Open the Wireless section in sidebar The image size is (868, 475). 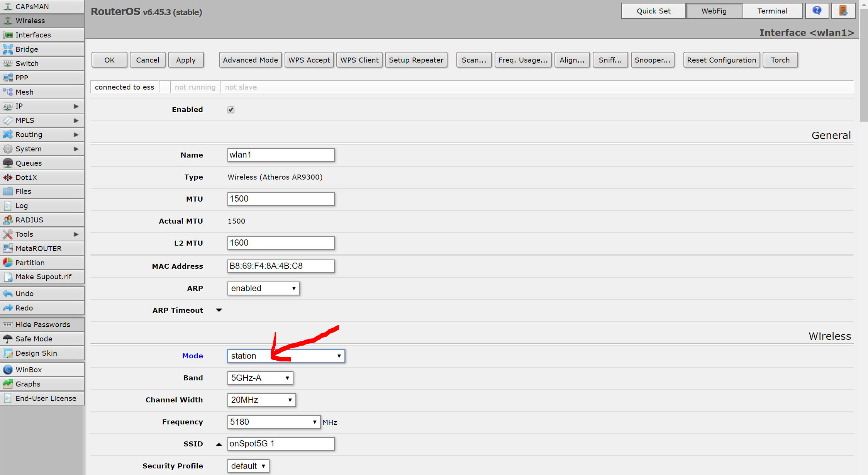click(x=30, y=20)
